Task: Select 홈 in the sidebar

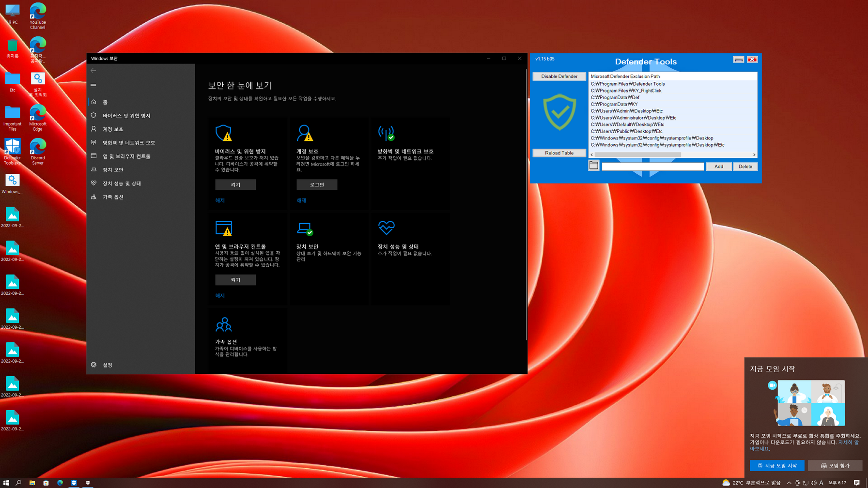Action: (141, 102)
